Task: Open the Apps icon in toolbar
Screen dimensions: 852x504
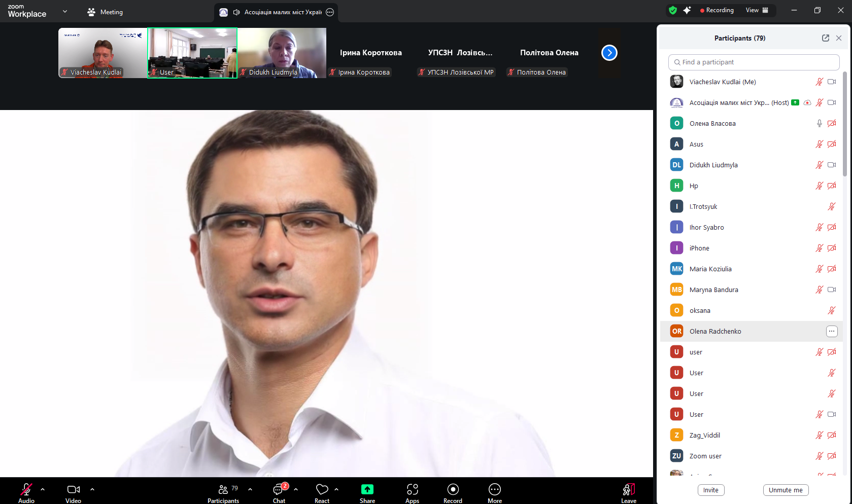Action: pos(412,490)
